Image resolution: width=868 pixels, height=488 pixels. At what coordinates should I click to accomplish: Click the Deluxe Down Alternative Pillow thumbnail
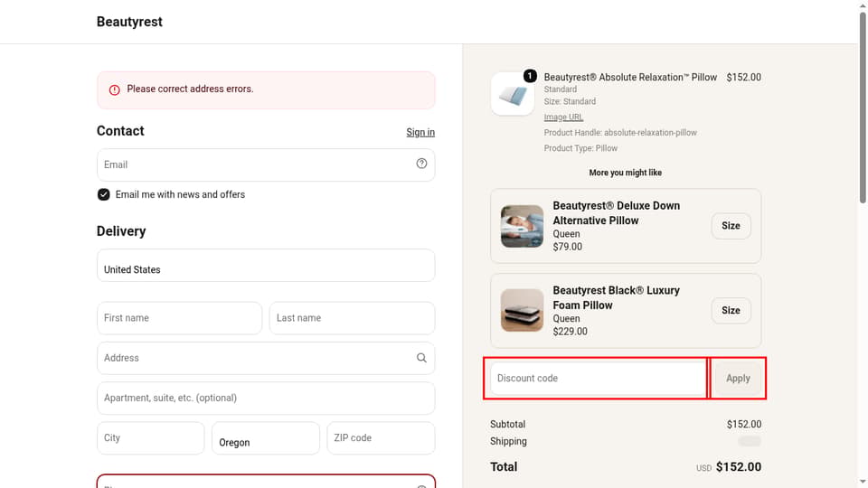point(522,226)
